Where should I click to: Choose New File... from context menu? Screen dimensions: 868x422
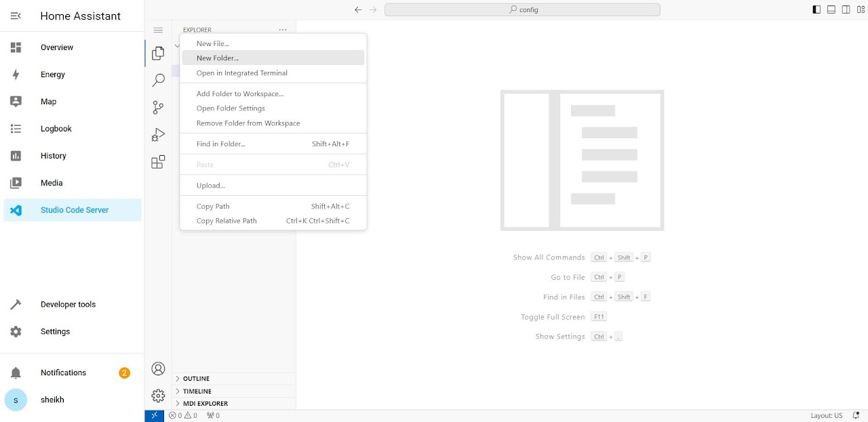click(273, 43)
